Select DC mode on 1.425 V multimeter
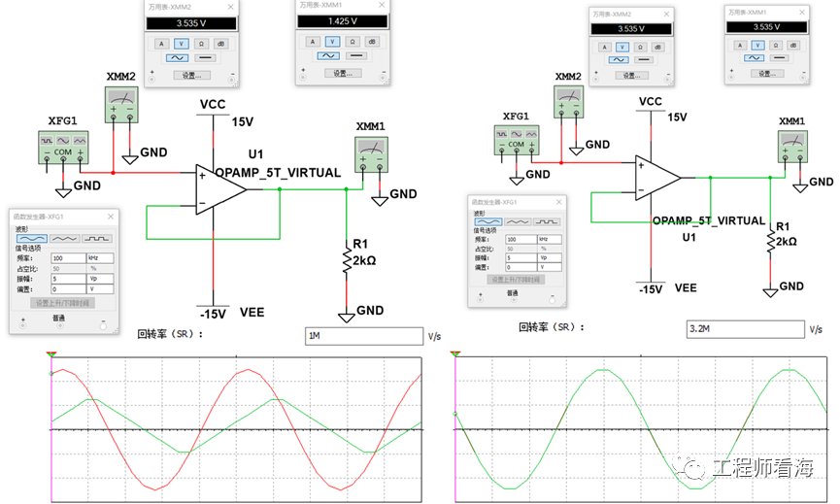This screenshot has width=840, height=504. [x=357, y=56]
